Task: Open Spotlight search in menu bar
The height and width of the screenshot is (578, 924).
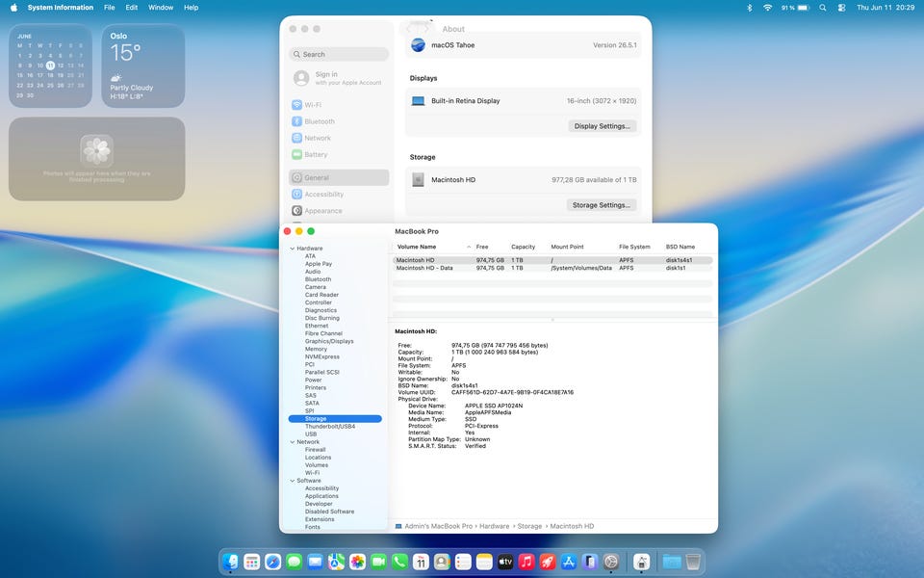Action: 823,8
